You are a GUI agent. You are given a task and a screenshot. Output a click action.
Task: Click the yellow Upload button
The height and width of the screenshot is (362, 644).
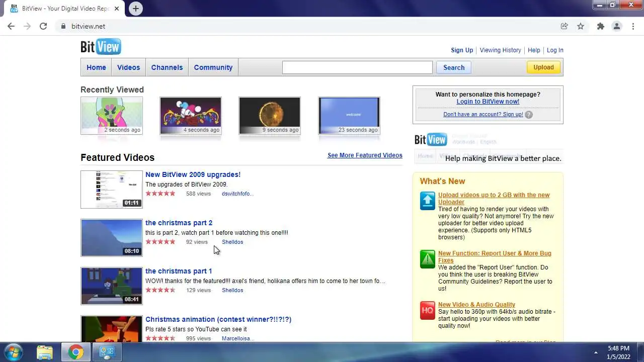[x=543, y=67]
